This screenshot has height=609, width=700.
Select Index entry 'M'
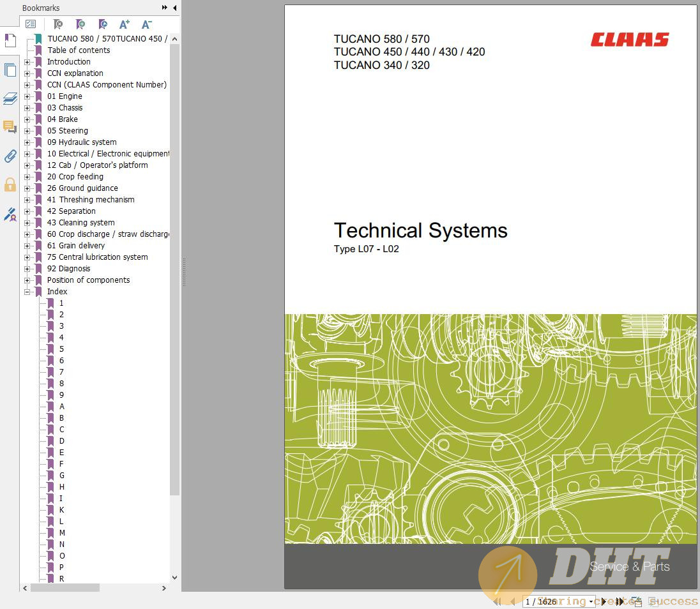(62, 533)
